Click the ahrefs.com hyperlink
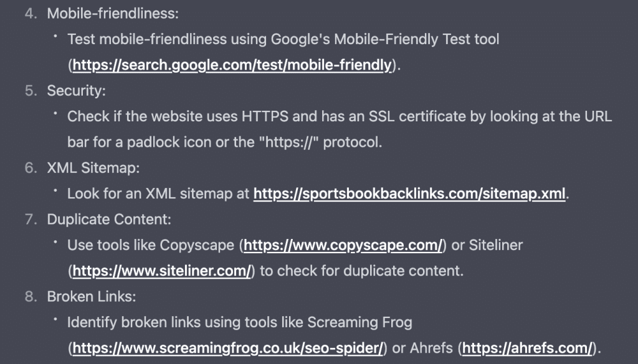Screen dimensions: 638x364 click(x=528, y=348)
